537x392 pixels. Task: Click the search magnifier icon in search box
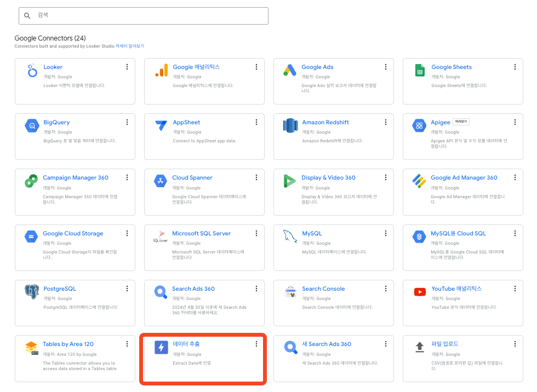(x=27, y=16)
